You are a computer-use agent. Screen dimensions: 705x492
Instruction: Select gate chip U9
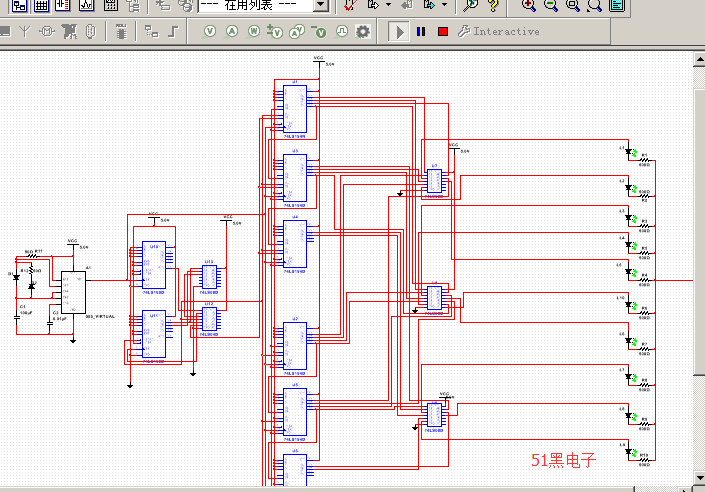tap(434, 415)
